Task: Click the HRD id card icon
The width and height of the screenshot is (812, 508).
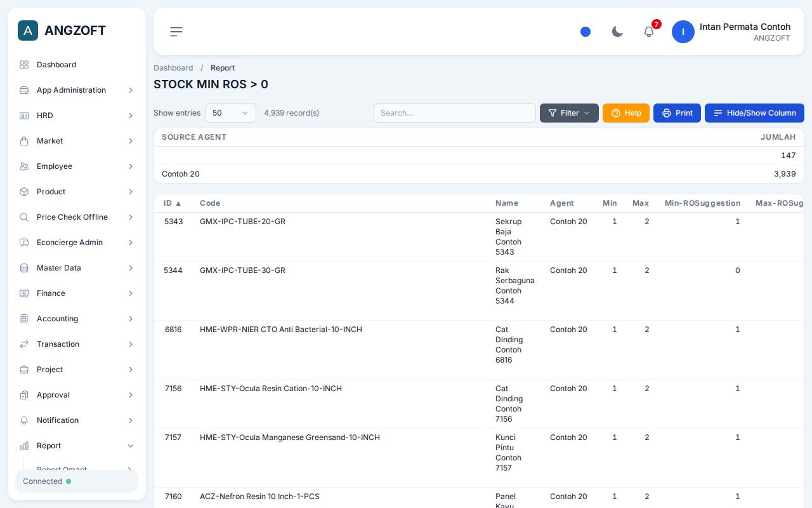Action: [24, 116]
